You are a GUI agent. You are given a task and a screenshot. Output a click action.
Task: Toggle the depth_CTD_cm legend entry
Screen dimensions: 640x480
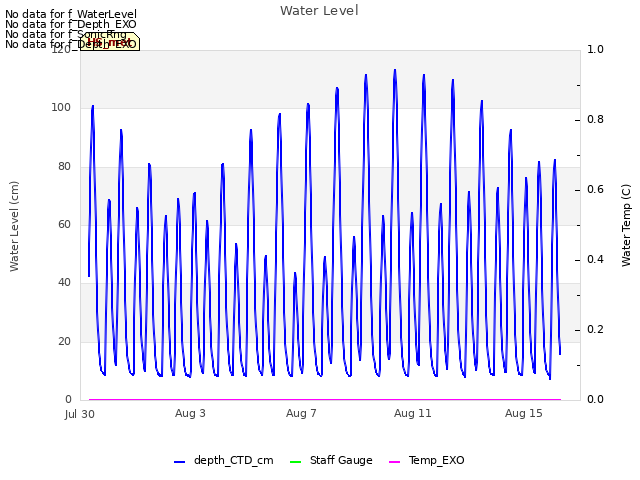tap(224, 460)
